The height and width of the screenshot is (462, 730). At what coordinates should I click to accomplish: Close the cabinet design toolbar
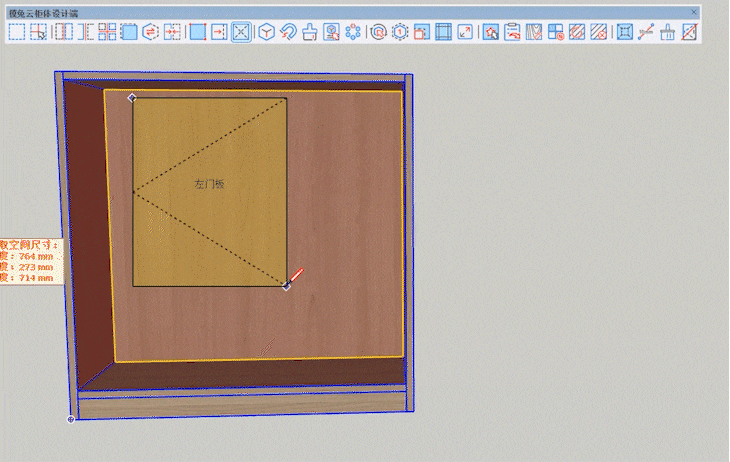coord(694,12)
